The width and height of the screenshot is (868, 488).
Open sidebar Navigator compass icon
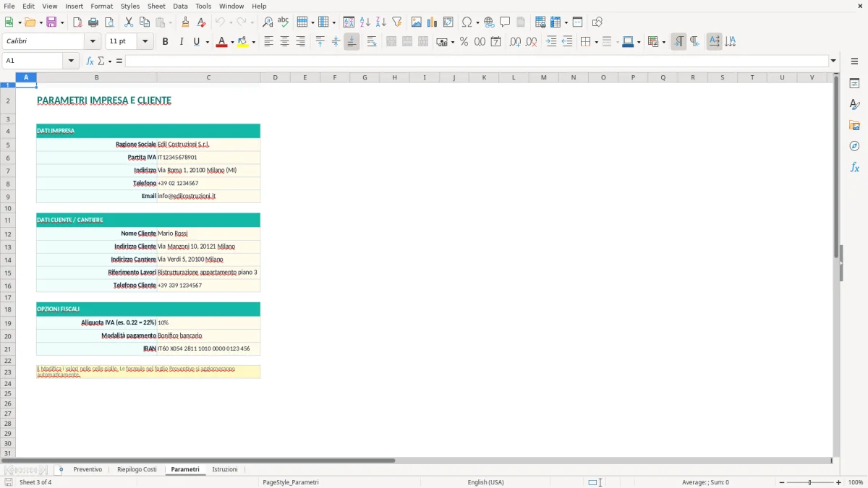coord(854,146)
